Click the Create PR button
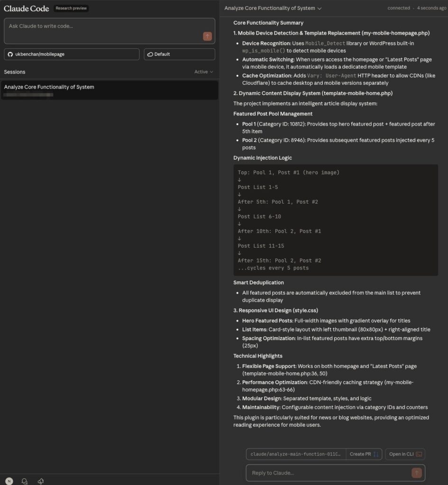448x485 pixels. [x=360, y=454]
